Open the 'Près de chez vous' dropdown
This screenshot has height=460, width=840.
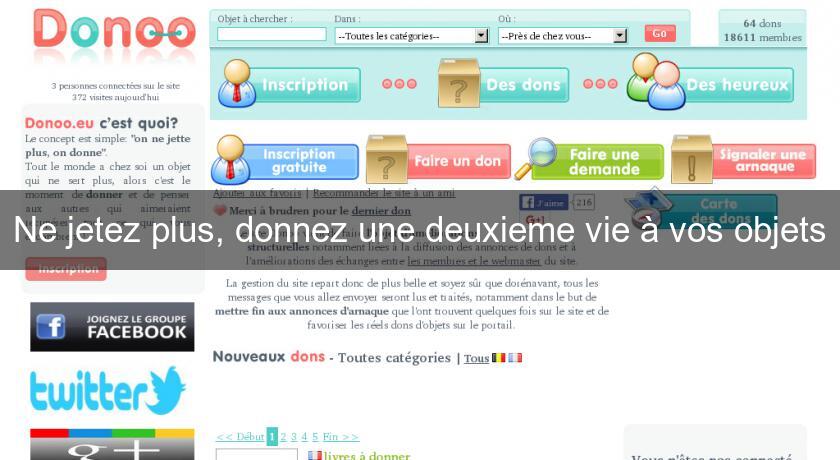coord(562,36)
